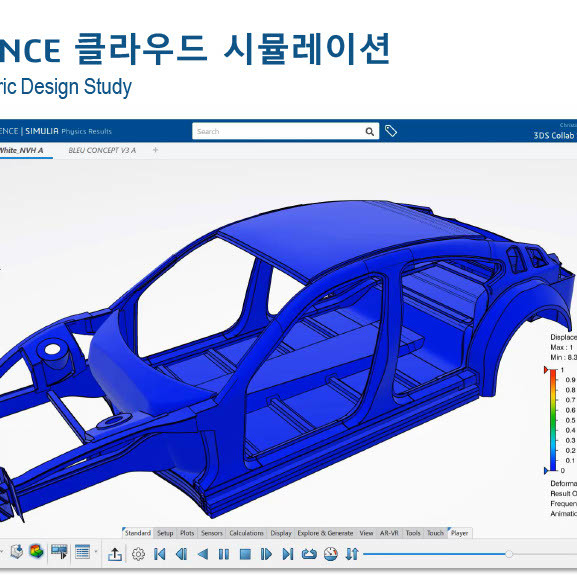Open the Explore & Generate tab

tap(325, 533)
